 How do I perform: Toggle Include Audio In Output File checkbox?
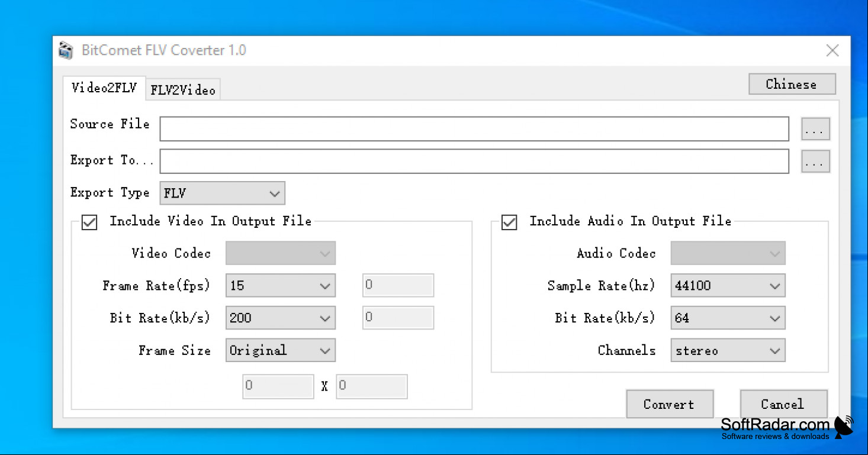point(509,222)
